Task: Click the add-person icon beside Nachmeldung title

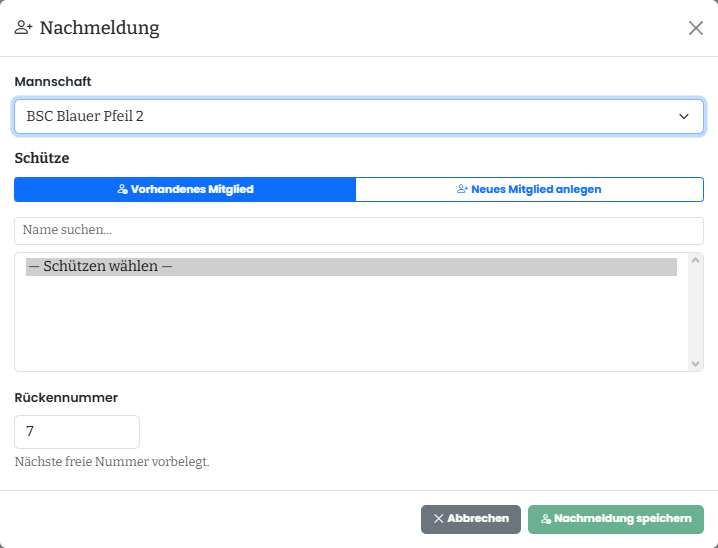Action: [23, 27]
